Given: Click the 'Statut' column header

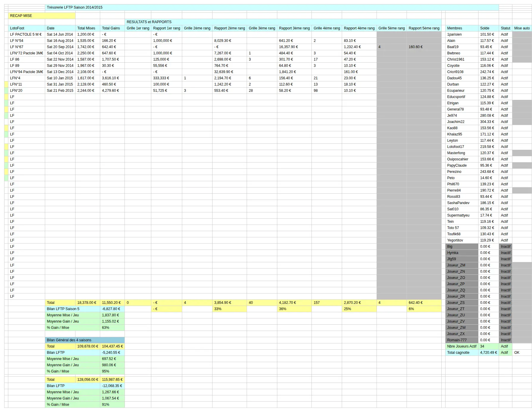Looking at the screenshot, I should pyautogui.click(x=506, y=28).
